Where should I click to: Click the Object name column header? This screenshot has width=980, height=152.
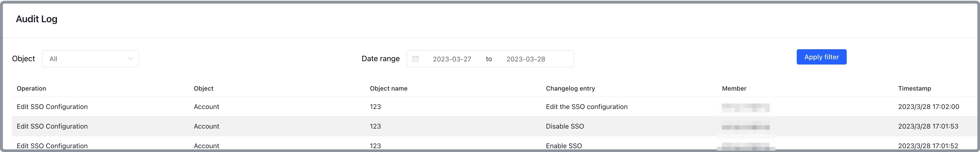[388, 88]
